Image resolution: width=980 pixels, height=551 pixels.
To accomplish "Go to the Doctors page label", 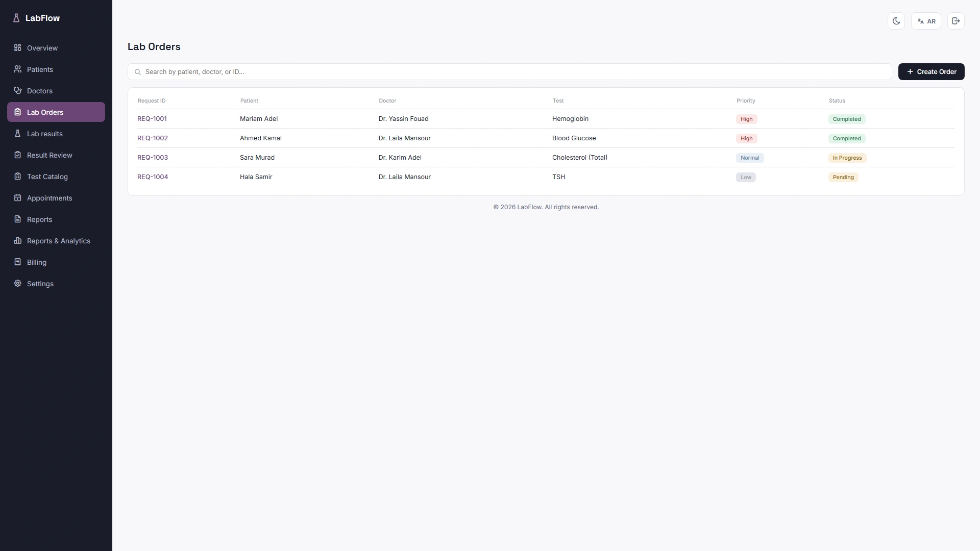I will click(x=40, y=91).
